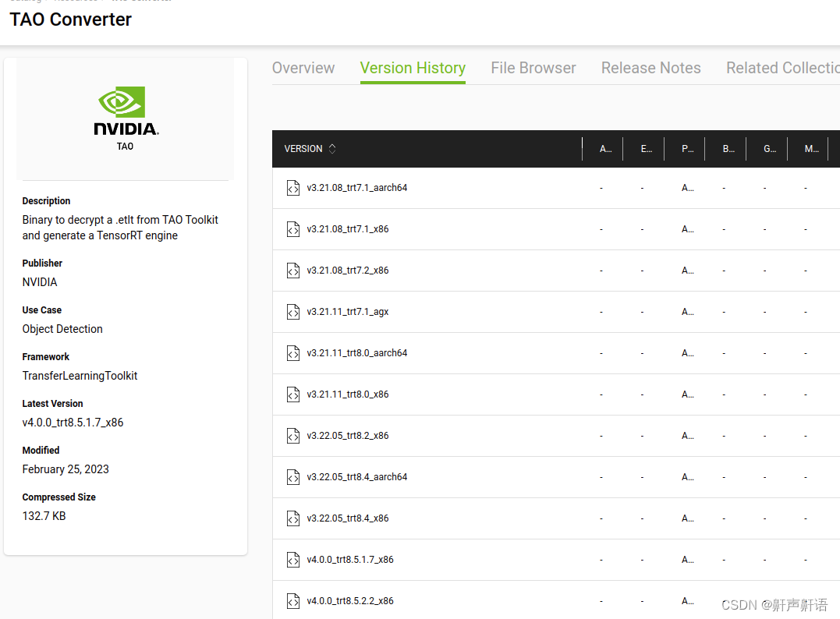
Task: Click the P column cell for v3.21.08_trt7.1_aarch64
Action: coord(687,188)
